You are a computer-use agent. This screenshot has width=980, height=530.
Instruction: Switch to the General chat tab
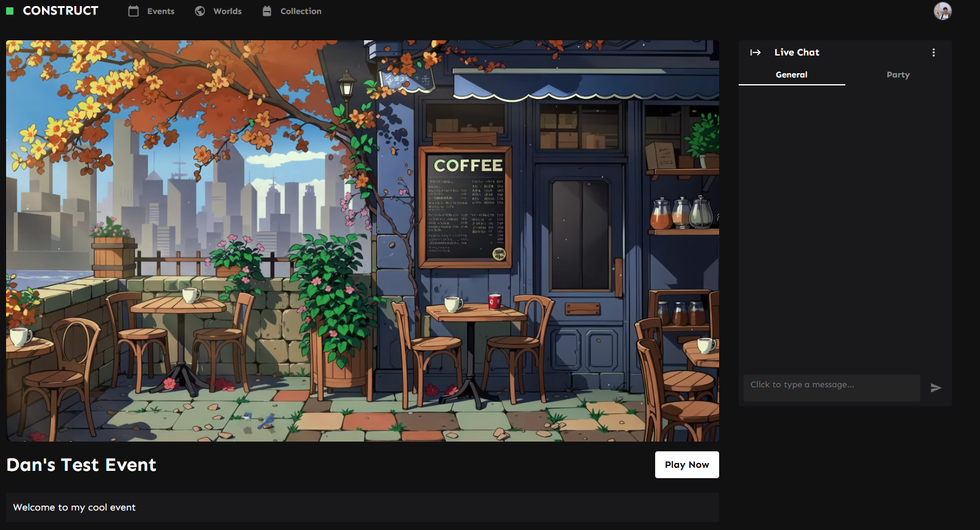(791, 74)
